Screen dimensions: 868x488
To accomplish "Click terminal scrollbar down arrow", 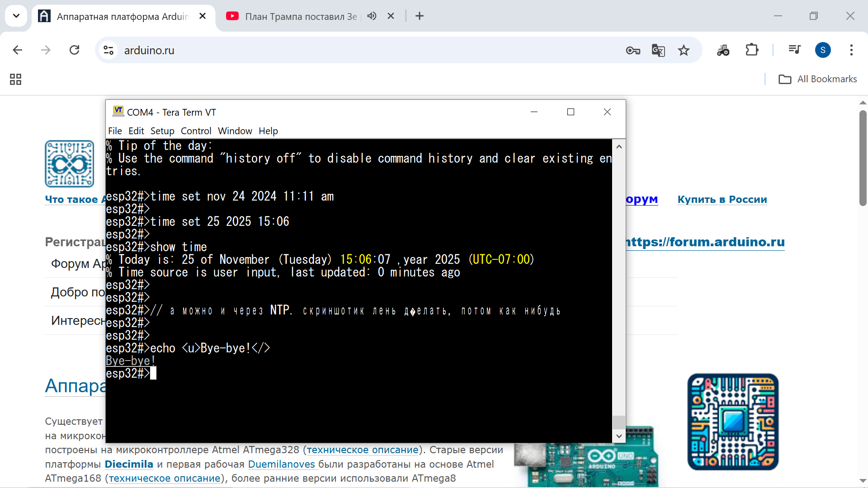I will tap(619, 436).
